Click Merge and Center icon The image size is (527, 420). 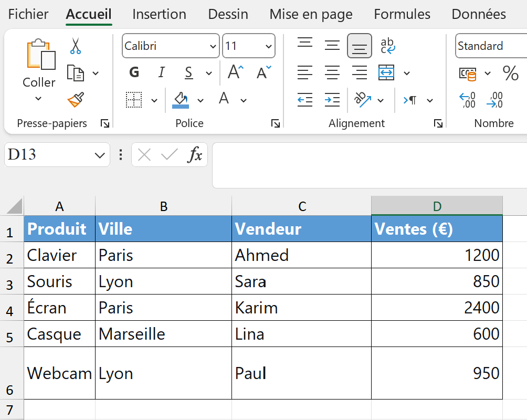386,72
